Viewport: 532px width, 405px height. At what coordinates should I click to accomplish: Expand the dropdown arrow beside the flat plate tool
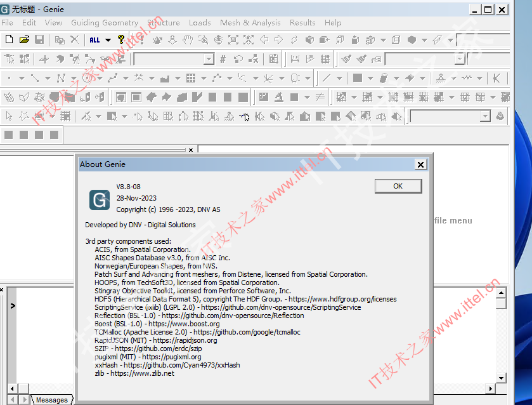coord(370,78)
